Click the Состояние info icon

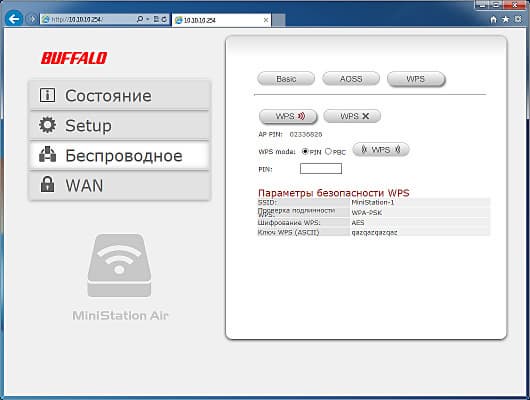47,95
